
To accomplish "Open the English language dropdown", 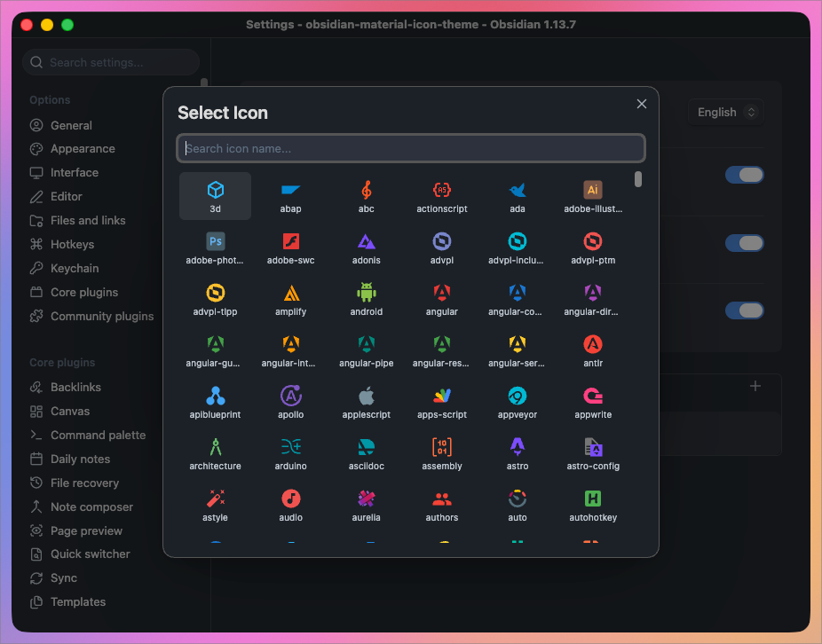I will pos(725,112).
